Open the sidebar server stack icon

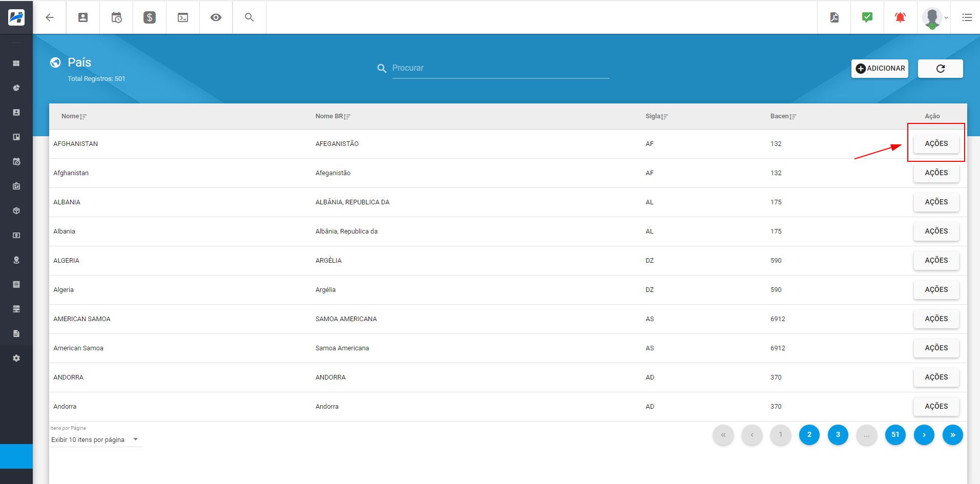click(x=16, y=309)
